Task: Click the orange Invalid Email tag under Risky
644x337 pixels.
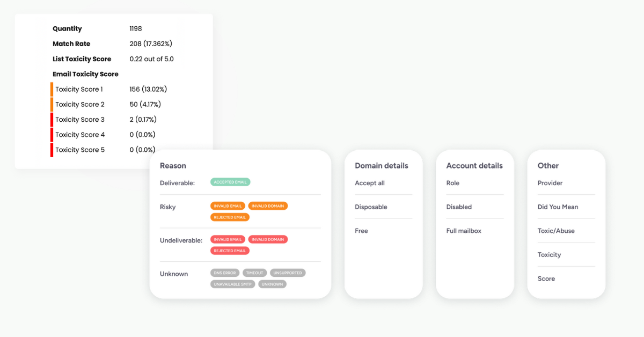Action: [228, 206]
